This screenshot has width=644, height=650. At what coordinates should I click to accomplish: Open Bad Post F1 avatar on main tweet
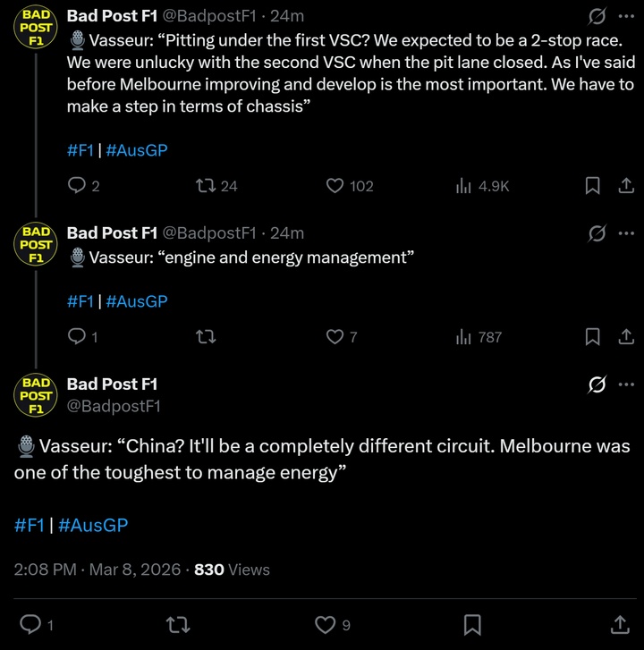[x=36, y=394]
